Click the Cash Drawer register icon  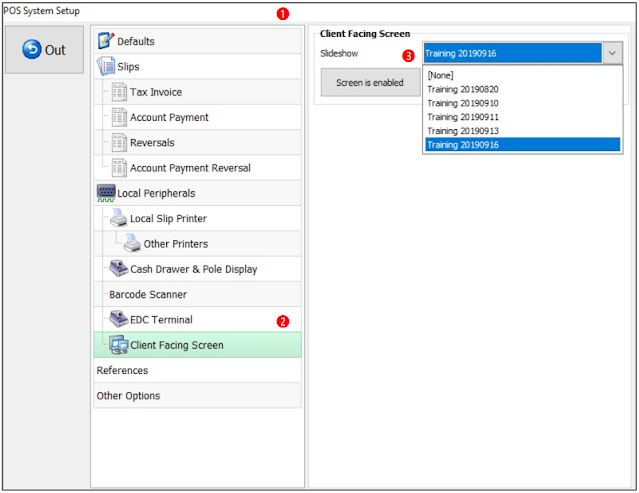[119, 269]
